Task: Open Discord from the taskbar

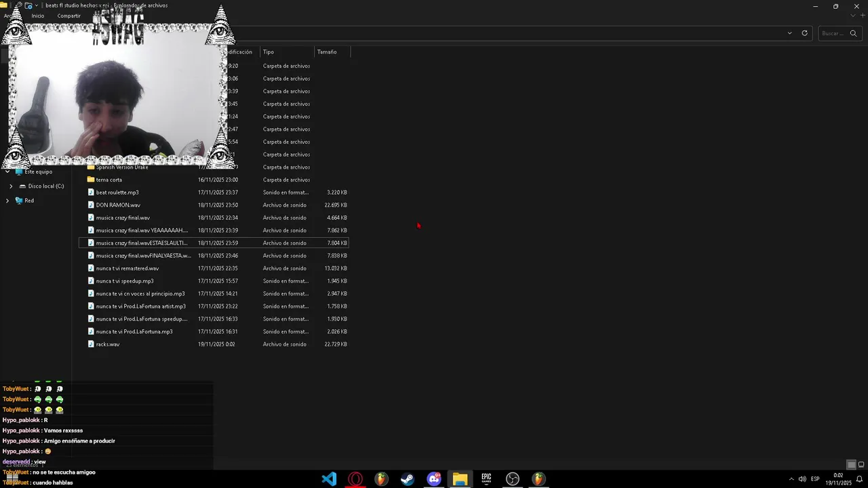Action: point(434,479)
